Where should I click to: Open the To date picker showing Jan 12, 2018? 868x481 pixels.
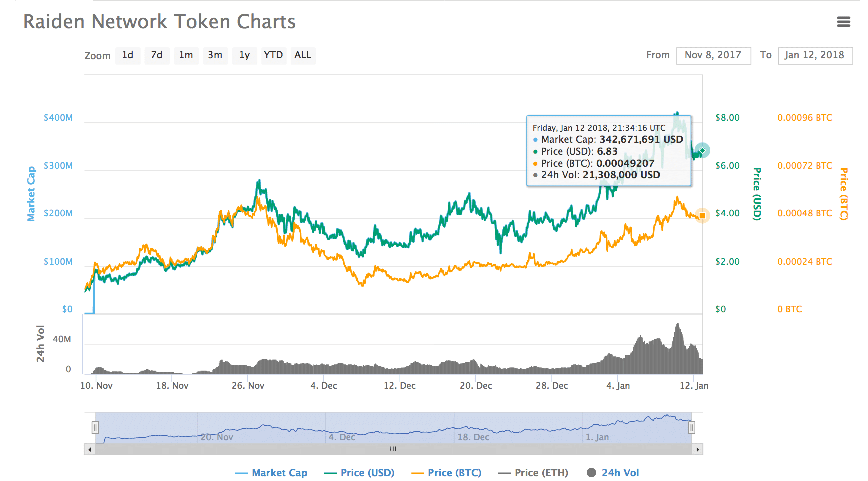tap(815, 55)
